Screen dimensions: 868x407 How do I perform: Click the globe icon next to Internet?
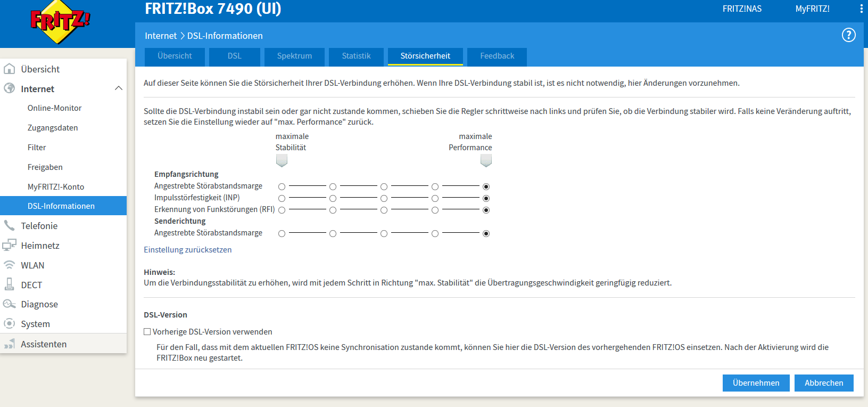(x=9, y=88)
